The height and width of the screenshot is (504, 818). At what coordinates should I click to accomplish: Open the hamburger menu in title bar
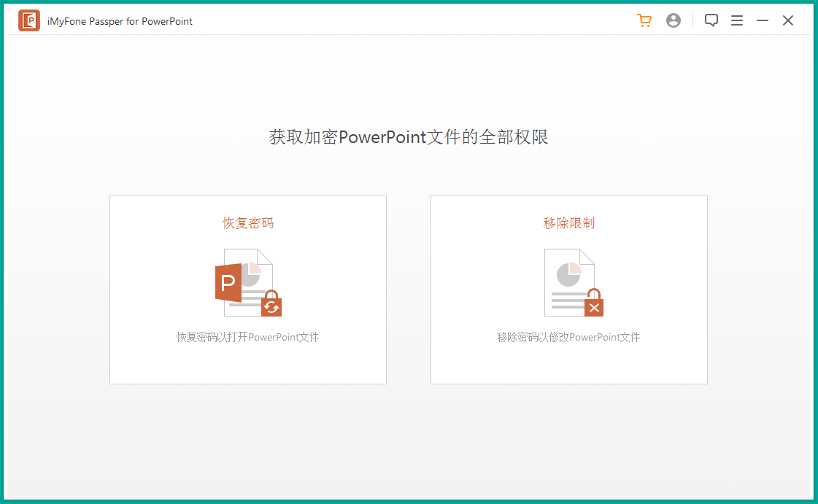(x=737, y=20)
